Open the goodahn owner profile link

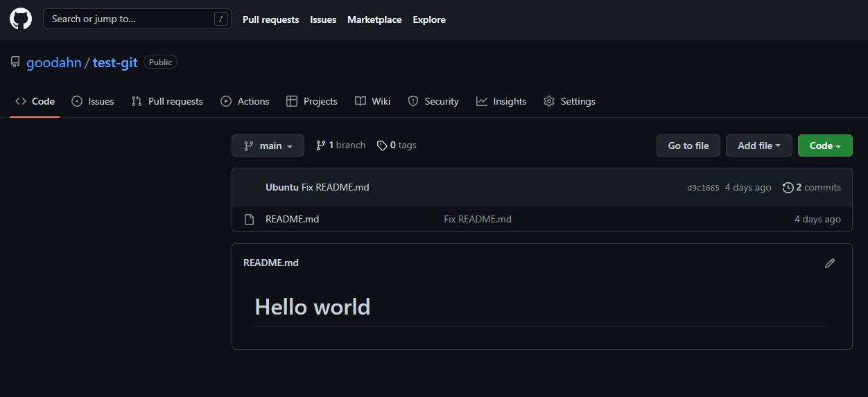pos(54,62)
